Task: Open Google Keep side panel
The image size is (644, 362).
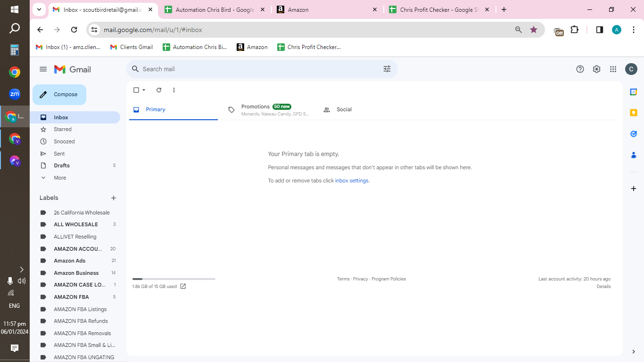Action: pyautogui.click(x=634, y=113)
